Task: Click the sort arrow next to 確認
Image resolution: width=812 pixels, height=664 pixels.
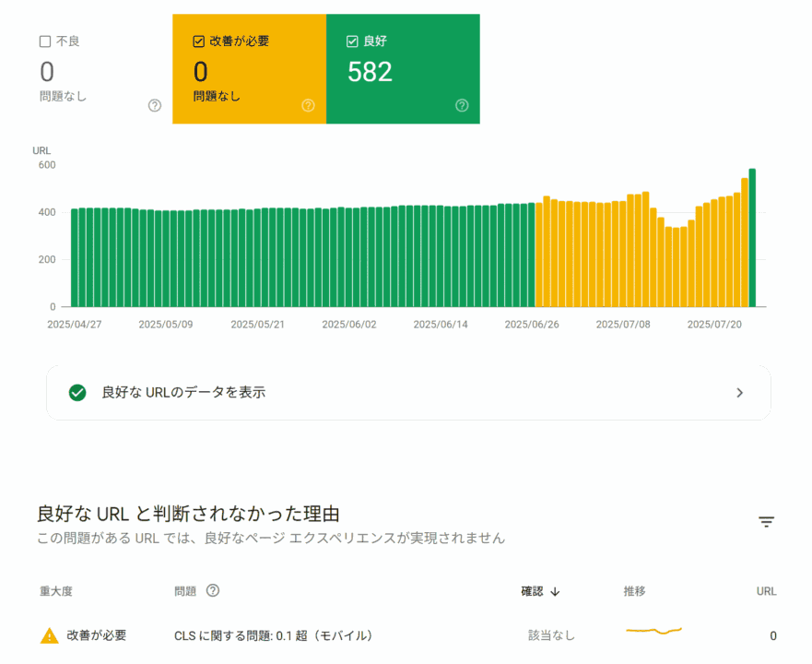Action: click(555, 591)
